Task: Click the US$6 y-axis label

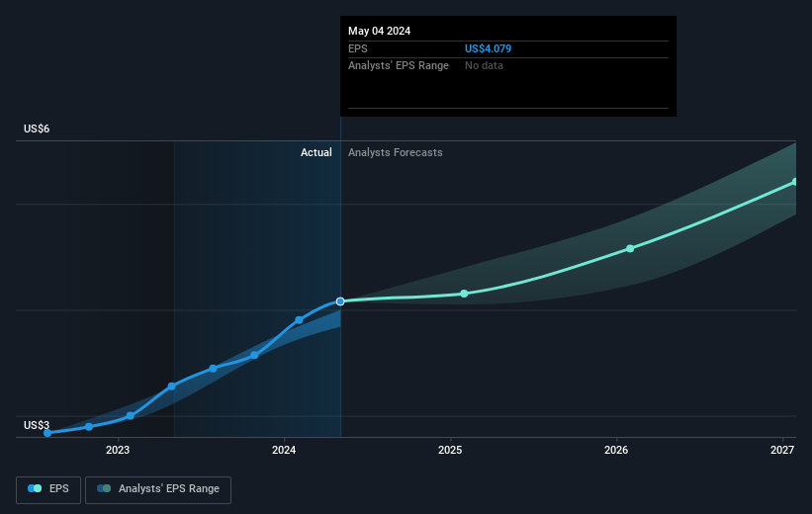Action: pos(37,128)
